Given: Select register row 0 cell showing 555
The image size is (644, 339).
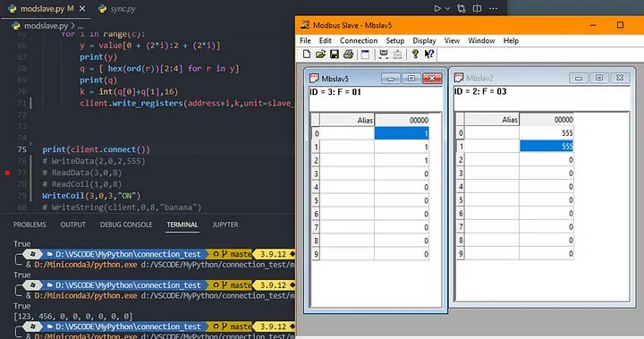Looking at the screenshot, I should (x=547, y=132).
